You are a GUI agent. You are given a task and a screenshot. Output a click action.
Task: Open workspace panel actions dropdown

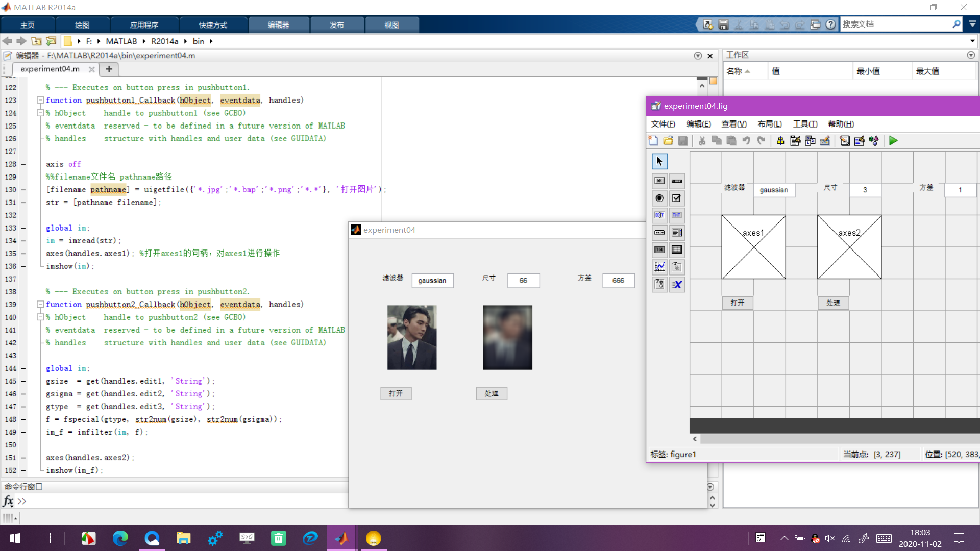(x=970, y=55)
